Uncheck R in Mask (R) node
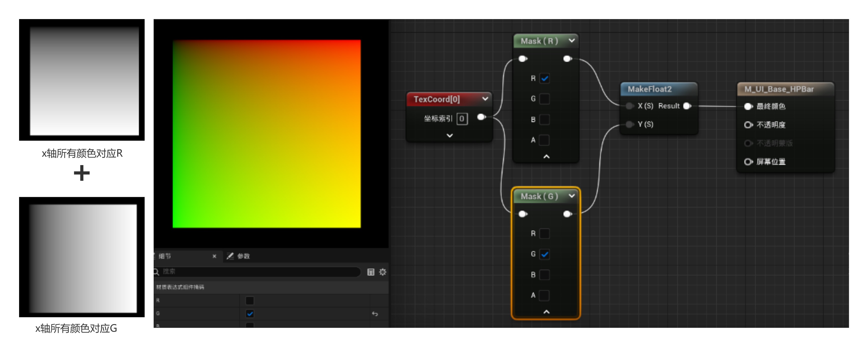Screen dimensions: 868x362 544,79
